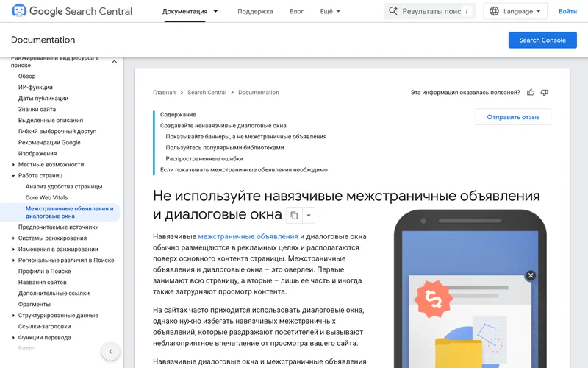Click the Войти sign-in link
The width and height of the screenshot is (588, 368).
click(567, 11)
